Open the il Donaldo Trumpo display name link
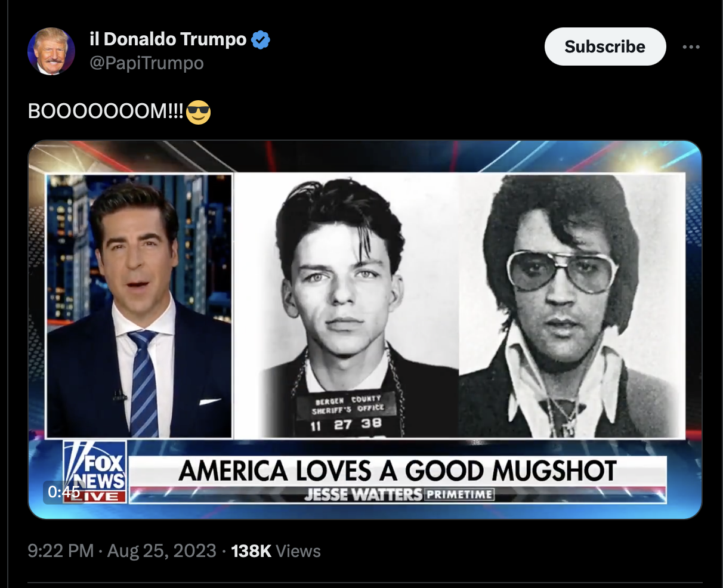723x588 pixels. [168, 39]
